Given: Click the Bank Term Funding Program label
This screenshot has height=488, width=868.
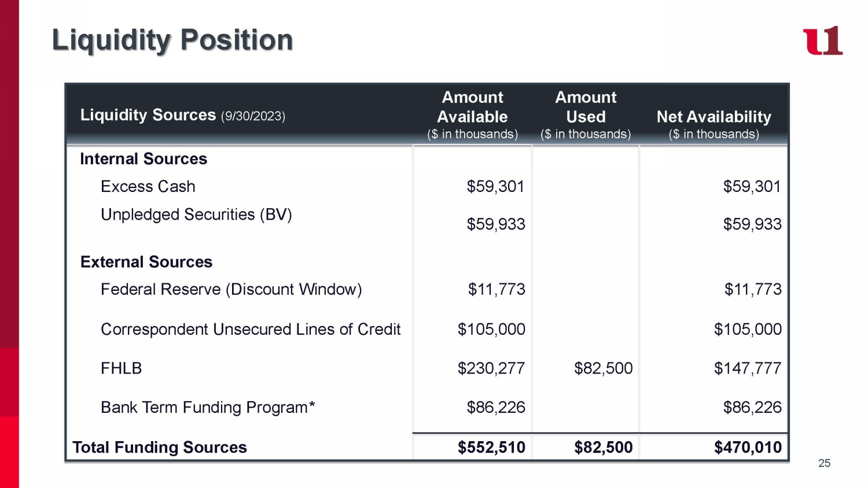Looking at the screenshot, I should pyautogui.click(x=208, y=408).
